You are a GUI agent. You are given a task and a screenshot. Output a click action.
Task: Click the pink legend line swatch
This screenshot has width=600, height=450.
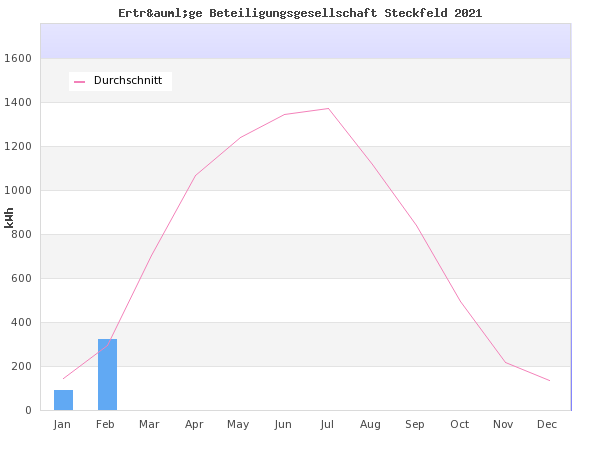click(x=80, y=81)
